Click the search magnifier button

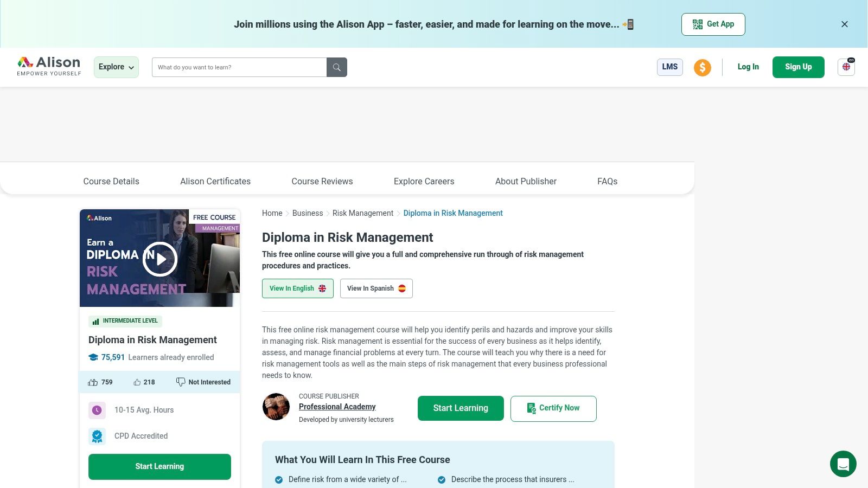(x=337, y=67)
